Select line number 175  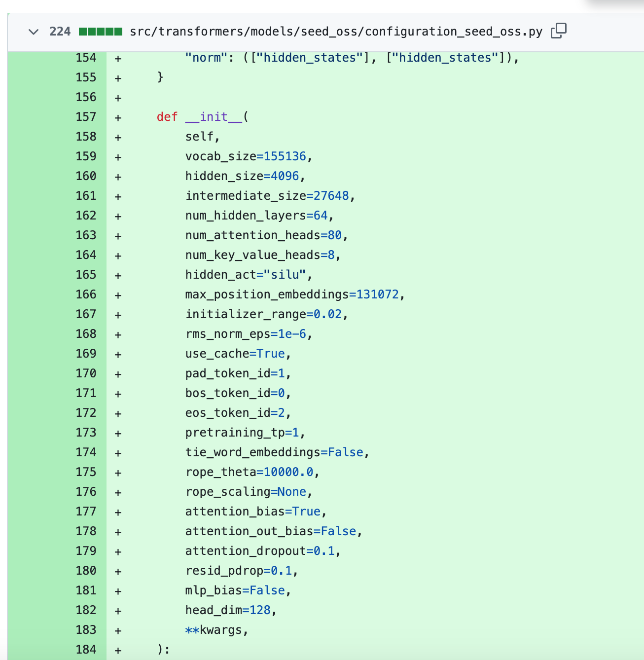point(86,472)
